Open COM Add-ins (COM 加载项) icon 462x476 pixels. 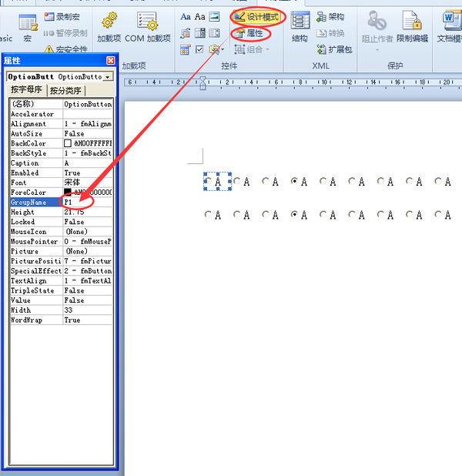coord(147,21)
